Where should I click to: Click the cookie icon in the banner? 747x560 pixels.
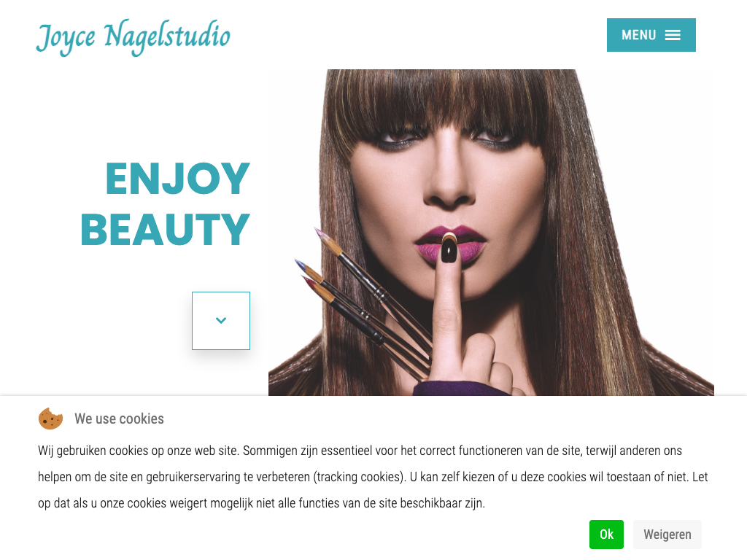[x=50, y=419]
